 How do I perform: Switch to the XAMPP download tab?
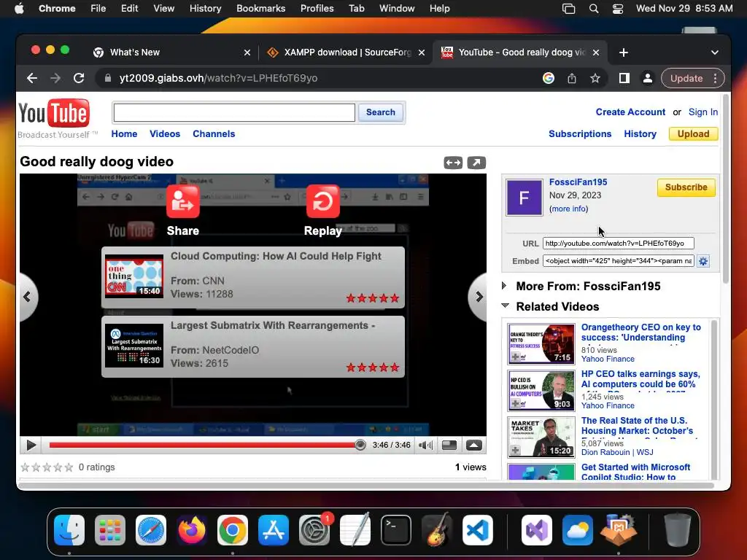(347, 52)
